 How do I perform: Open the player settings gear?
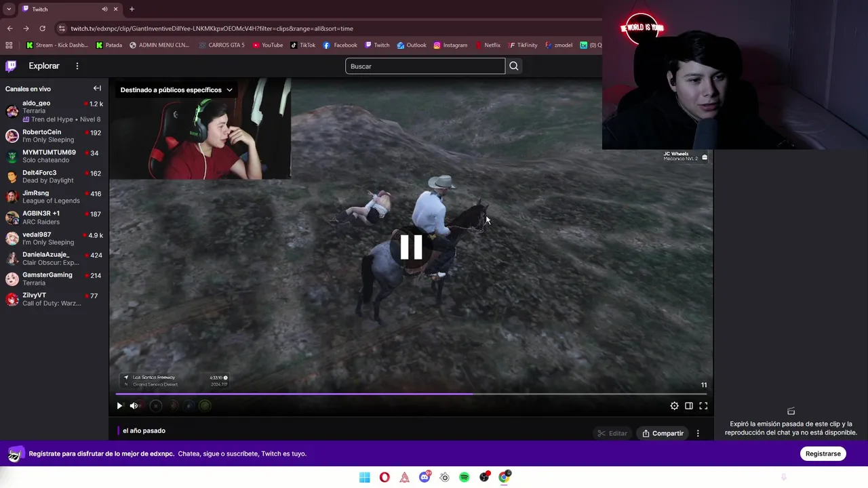point(674,406)
